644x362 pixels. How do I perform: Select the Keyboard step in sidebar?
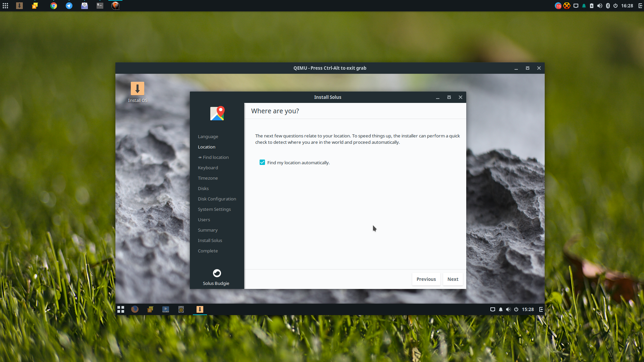point(208,168)
